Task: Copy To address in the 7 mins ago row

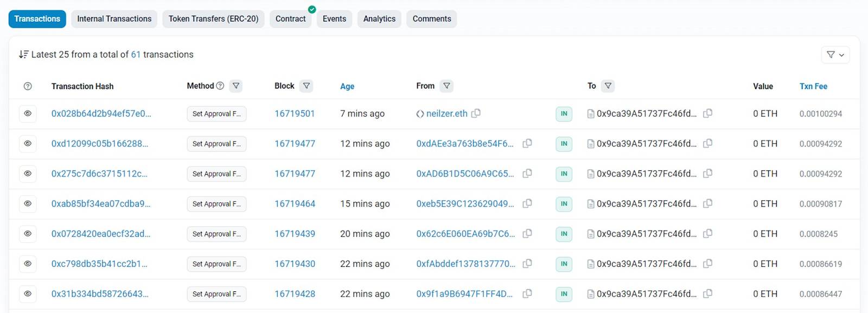Action: [707, 113]
